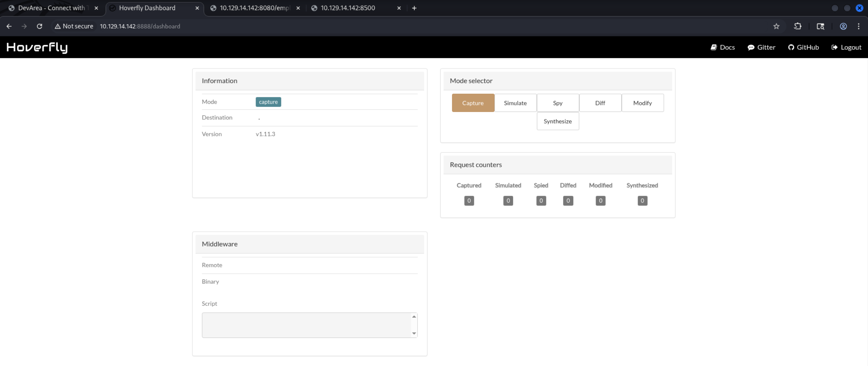
Task: Reload the dashboard page
Action: click(x=39, y=26)
